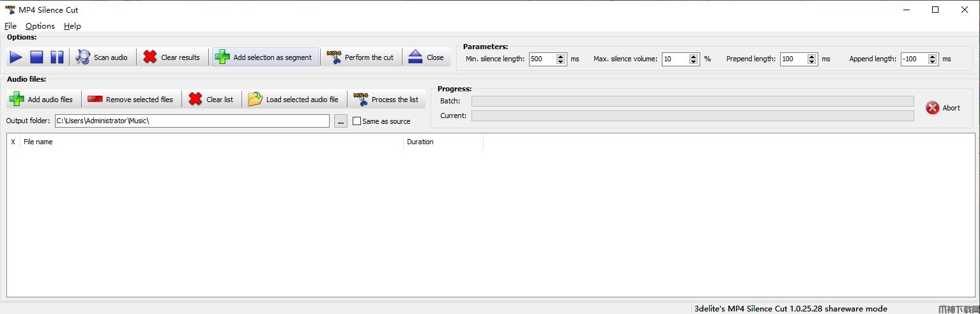Image resolution: width=980 pixels, height=314 pixels.
Task: Perform the cut
Action: point(360,57)
